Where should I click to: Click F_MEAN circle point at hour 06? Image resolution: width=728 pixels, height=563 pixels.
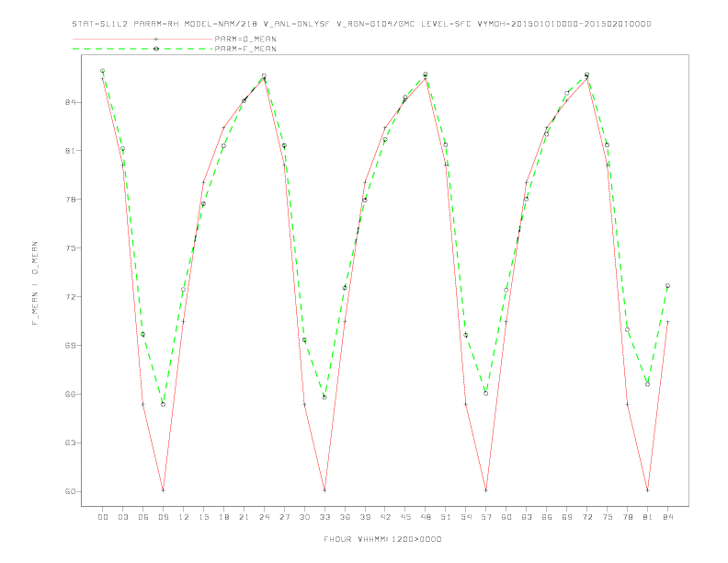[143, 335]
